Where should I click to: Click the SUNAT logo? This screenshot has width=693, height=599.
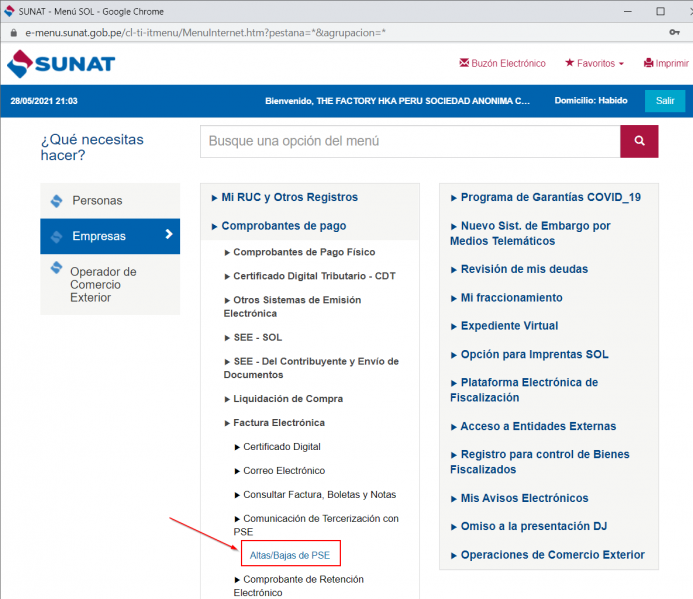(61, 64)
